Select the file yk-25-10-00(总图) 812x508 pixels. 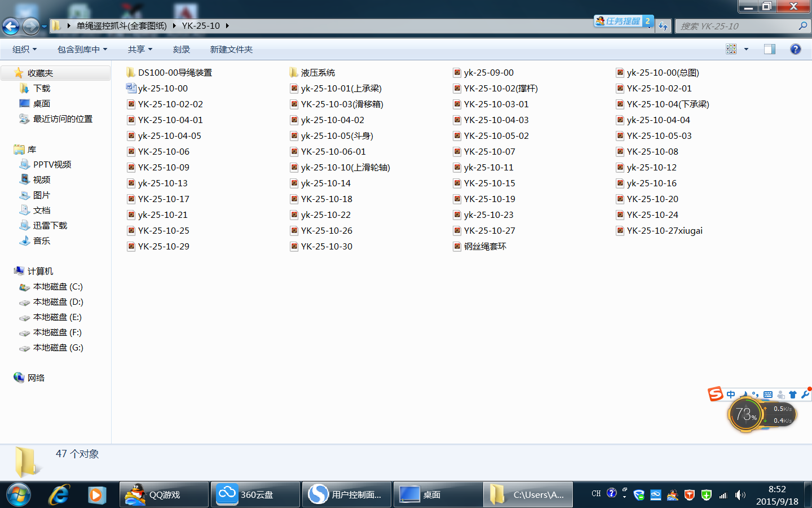pyautogui.click(x=663, y=72)
